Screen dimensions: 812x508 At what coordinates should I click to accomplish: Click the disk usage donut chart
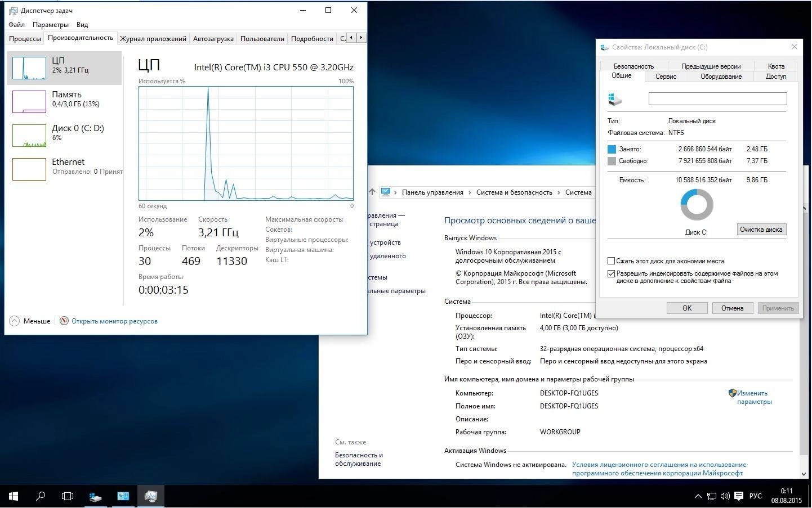(x=697, y=204)
